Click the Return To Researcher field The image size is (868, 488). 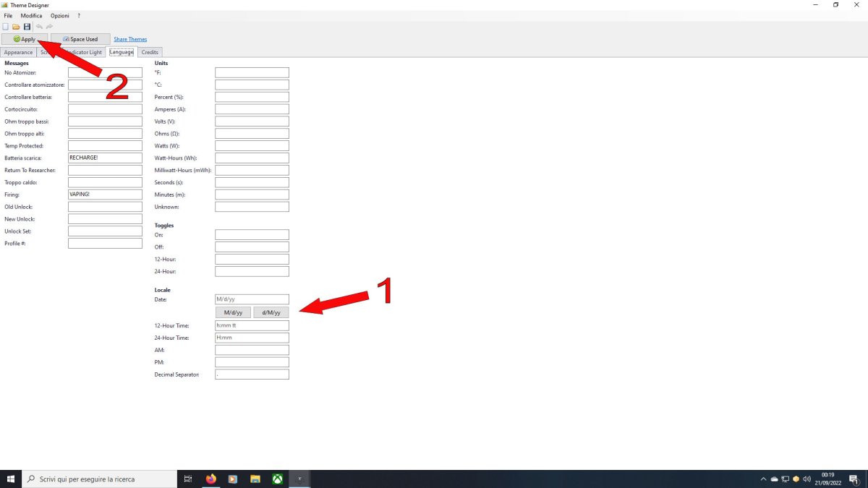pos(105,170)
